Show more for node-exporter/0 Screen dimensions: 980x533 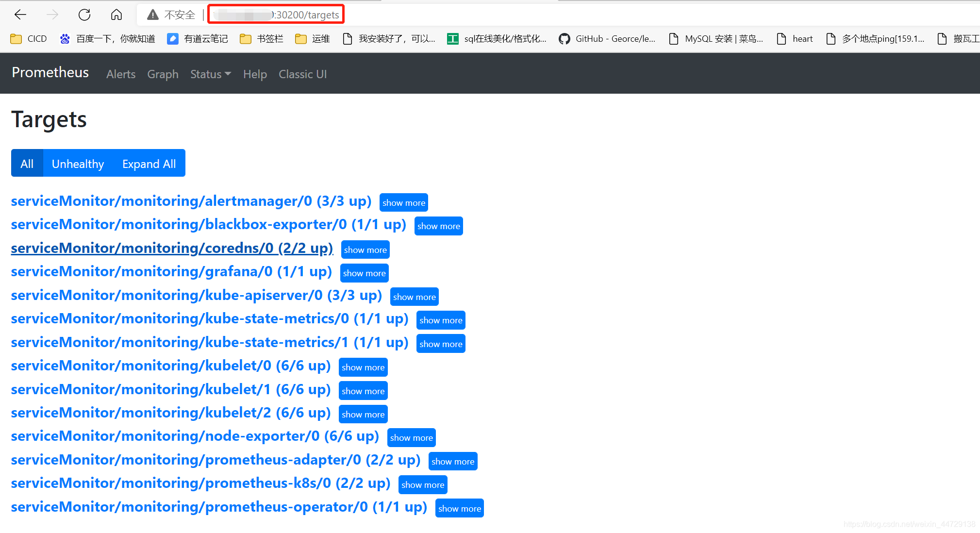(x=412, y=438)
